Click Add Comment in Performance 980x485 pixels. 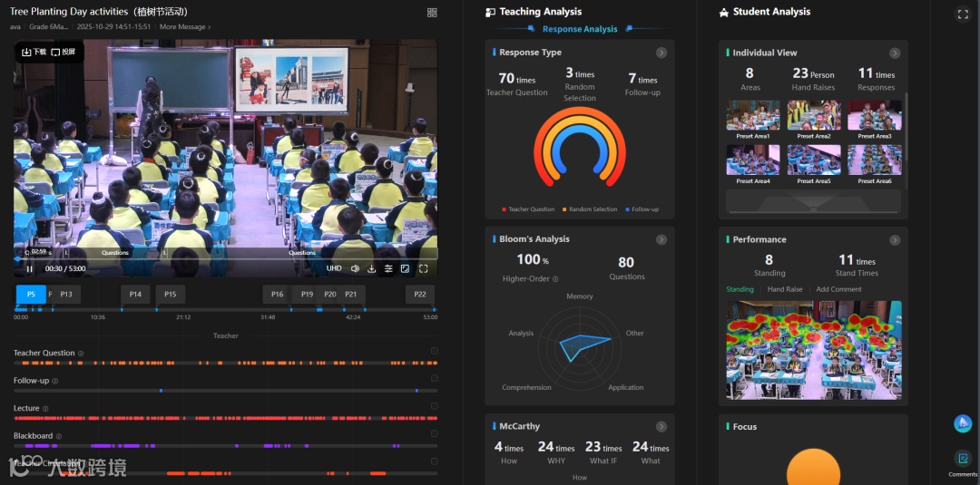838,289
